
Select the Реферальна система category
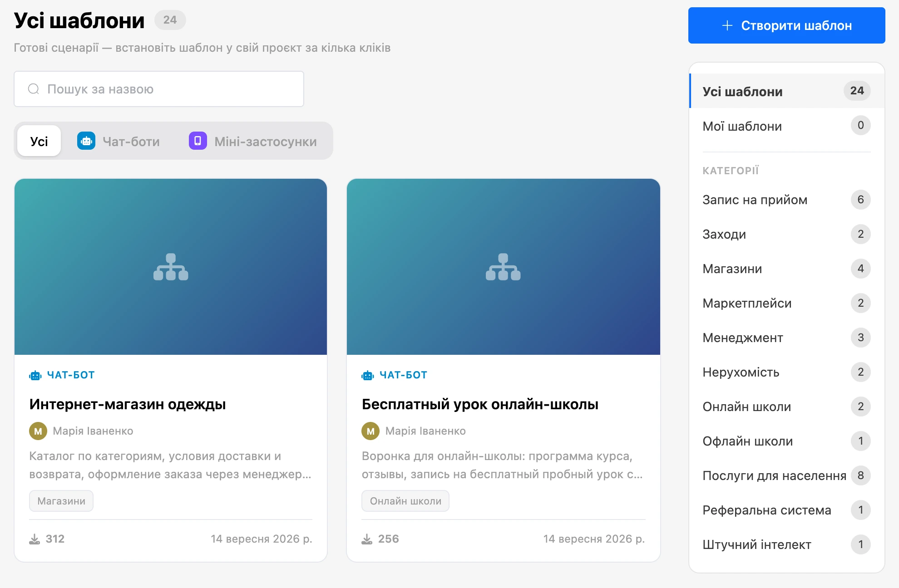pyautogui.click(x=787, y=510)
